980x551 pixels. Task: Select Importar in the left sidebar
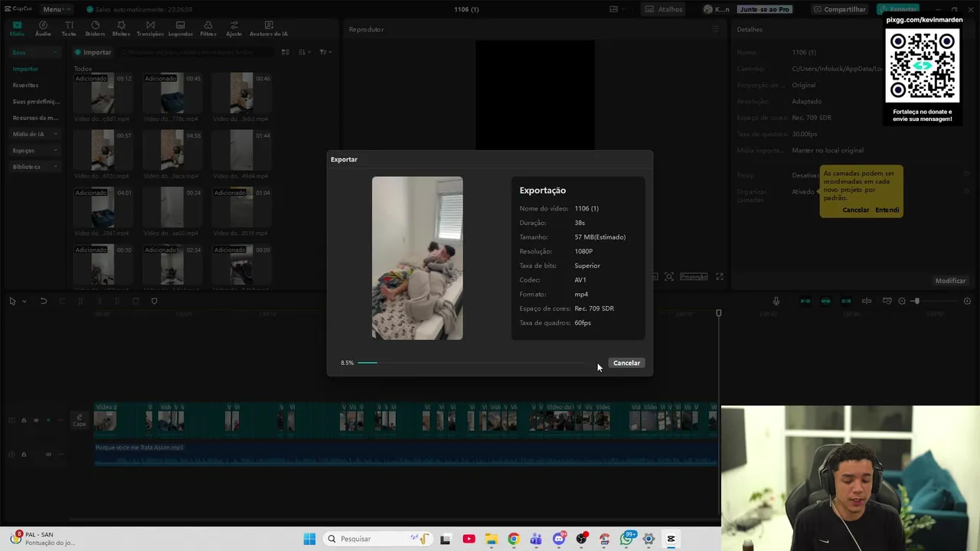tap(25, 69)
